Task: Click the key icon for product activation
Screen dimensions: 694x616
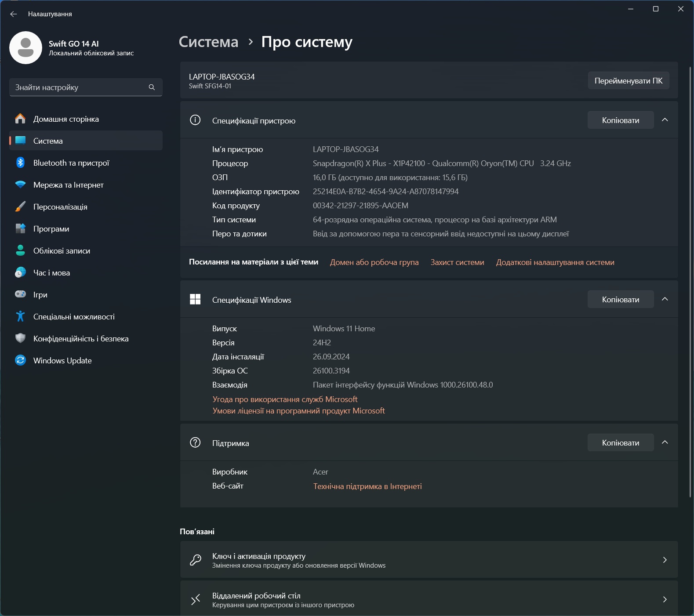Action: [x=195, y=560]
